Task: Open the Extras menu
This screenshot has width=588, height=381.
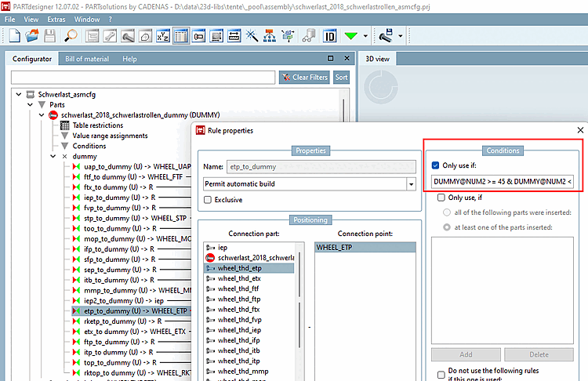Action: (56, 20)
